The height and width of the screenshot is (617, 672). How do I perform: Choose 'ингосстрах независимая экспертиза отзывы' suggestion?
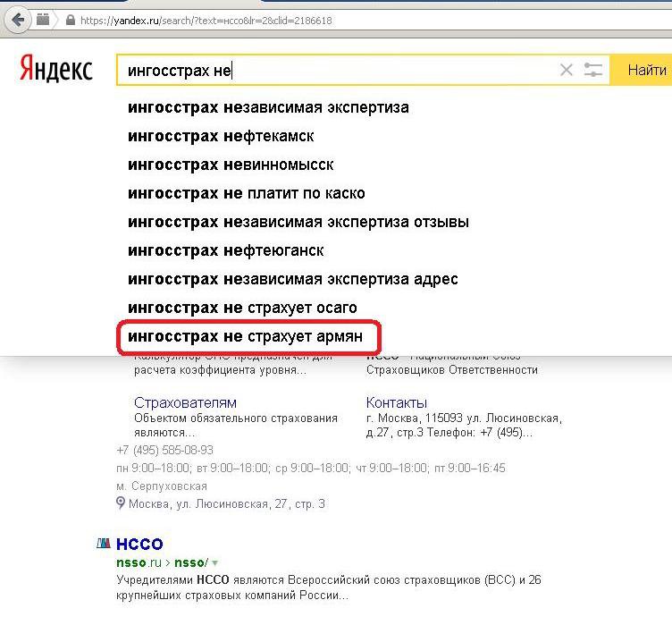[x=298, y=222]
